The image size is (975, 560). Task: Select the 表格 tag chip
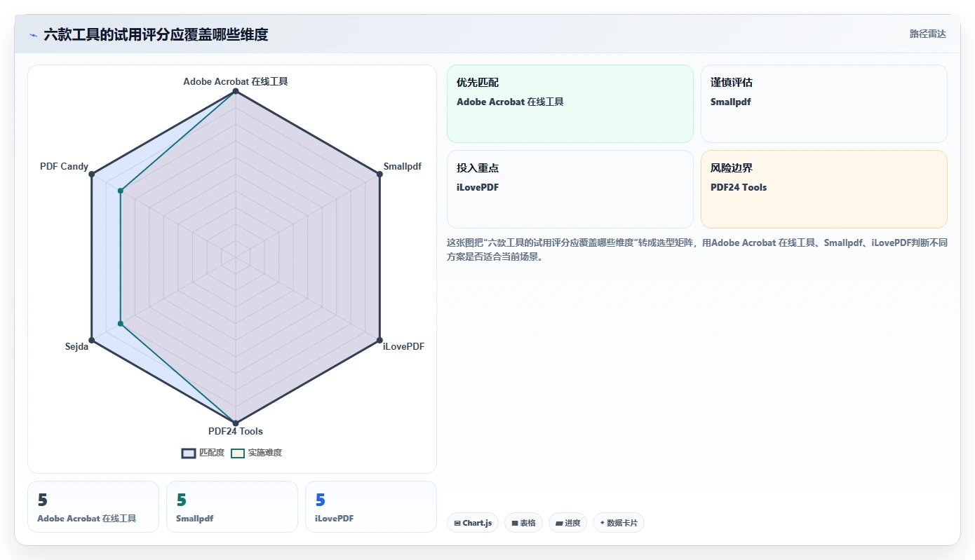[x=523, y=523]
